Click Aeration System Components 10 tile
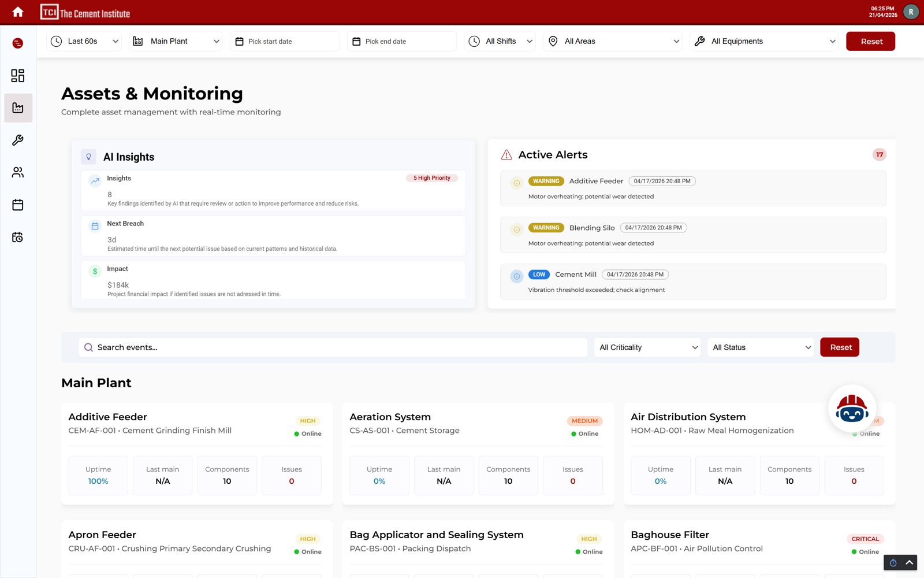The width and height of the screenshot is (924, 578). coord(508,475)
